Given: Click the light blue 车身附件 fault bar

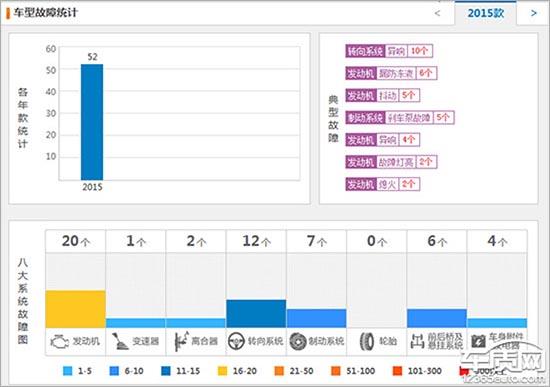Looking at the screenshot, I should [497, 323].
